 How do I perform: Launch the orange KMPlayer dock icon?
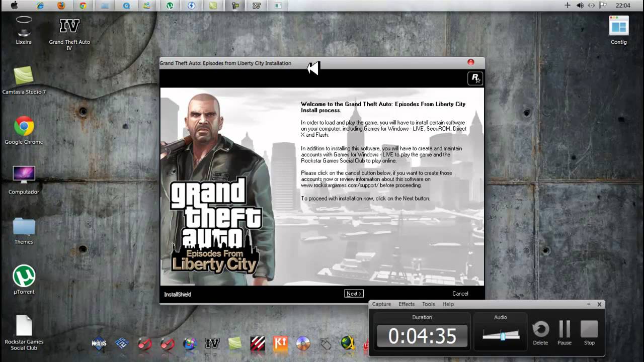point(280,343)
